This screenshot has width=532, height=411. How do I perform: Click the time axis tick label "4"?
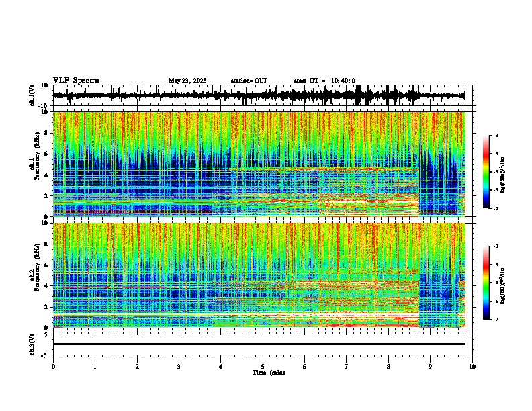pos(221,367)
